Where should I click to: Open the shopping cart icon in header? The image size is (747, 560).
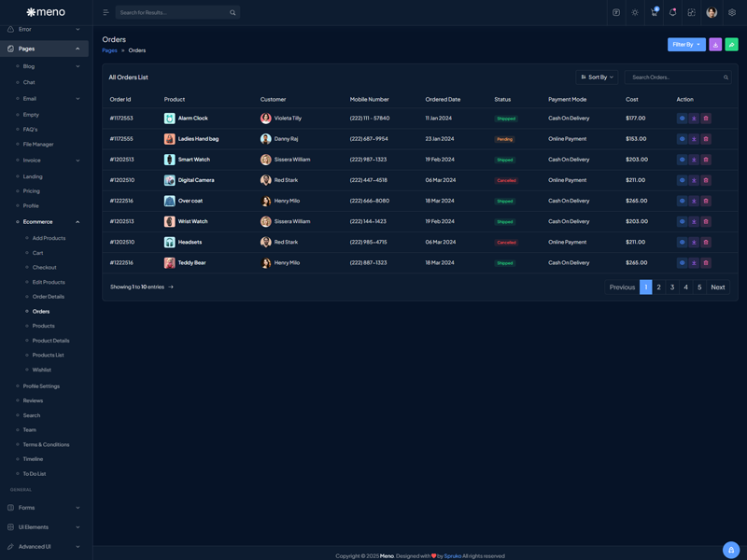(654, 12)
